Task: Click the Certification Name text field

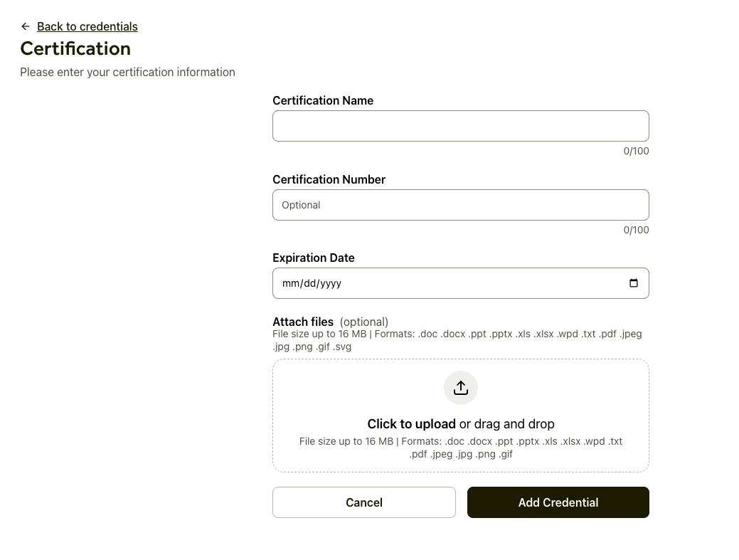Action: click(460, 126)
